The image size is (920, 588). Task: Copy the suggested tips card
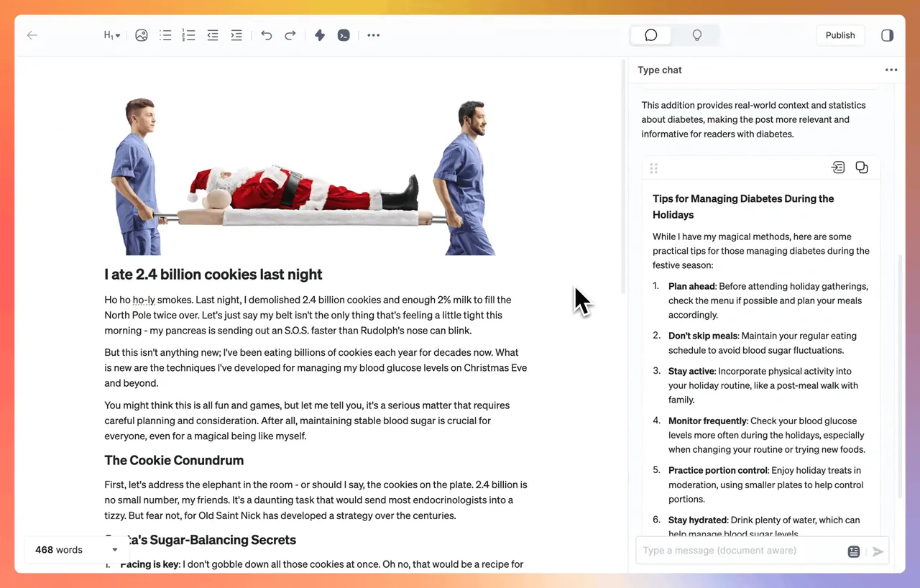[862, 167]
